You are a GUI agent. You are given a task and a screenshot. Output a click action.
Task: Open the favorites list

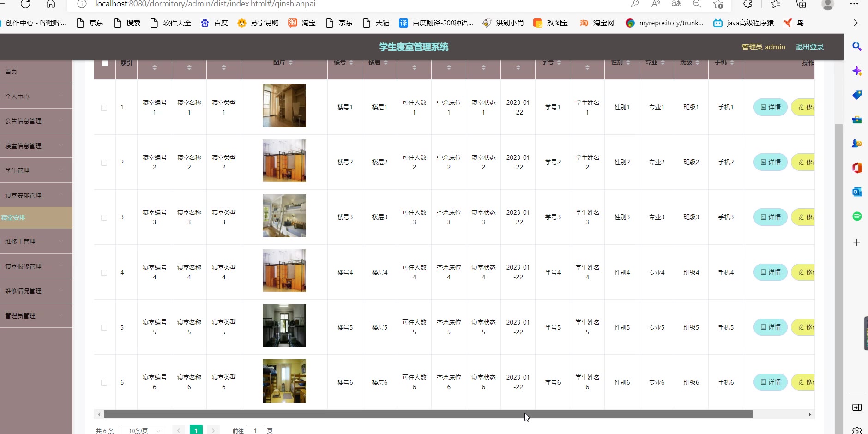point(776,4)
